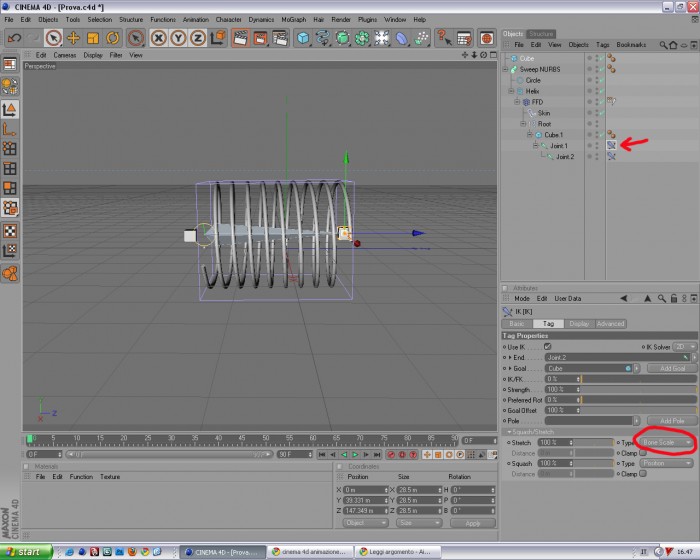Toggle the Squash Clamp checkbox

[643, 474]
